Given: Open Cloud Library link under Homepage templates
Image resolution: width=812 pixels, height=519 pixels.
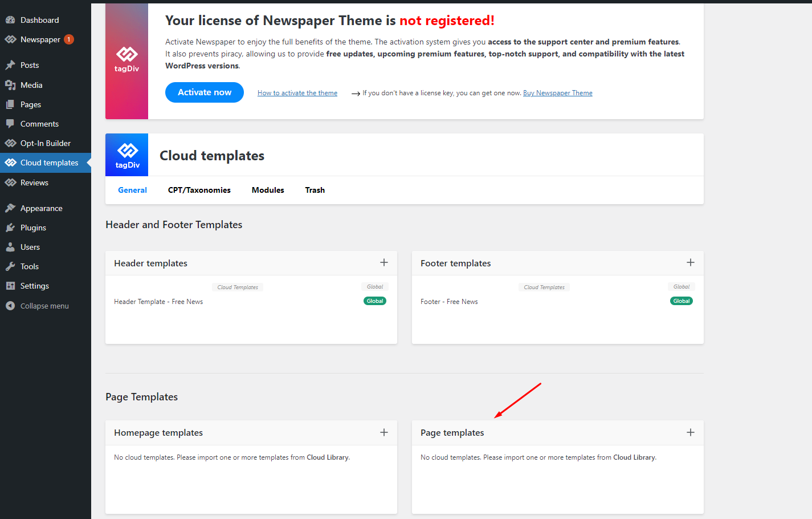Looking at the screenshot, I should pyautogui.click(x=328, y=457).
